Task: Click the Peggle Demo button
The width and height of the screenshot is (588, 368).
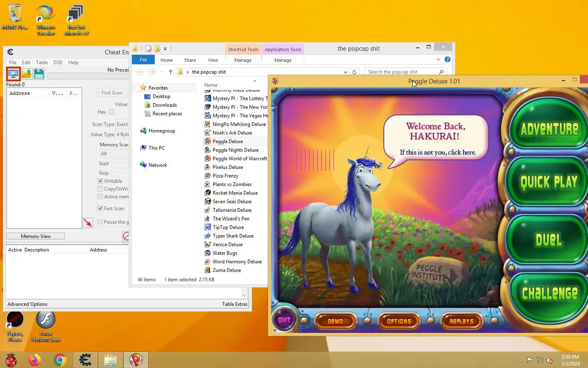Action: tap(335, 321)
